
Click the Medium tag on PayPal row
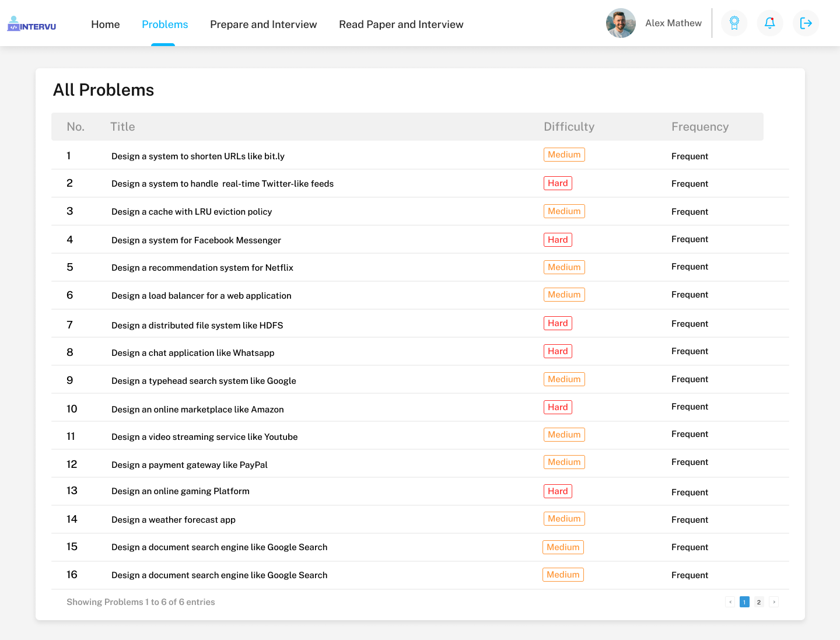point(564,462)
